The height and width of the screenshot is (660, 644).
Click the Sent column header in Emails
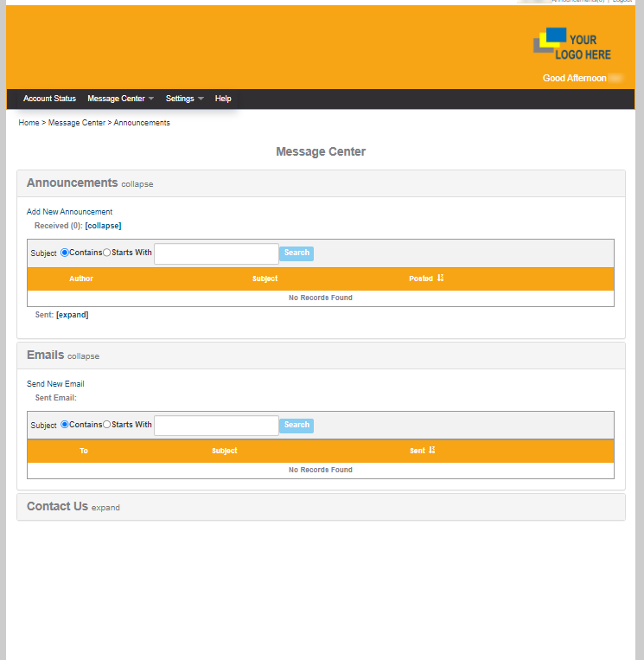click(x=418, y=451)
